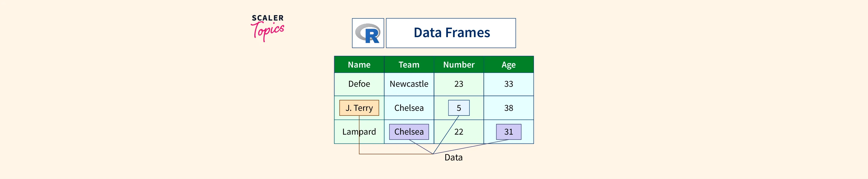Click the age cell showing 38

point(508,108)
